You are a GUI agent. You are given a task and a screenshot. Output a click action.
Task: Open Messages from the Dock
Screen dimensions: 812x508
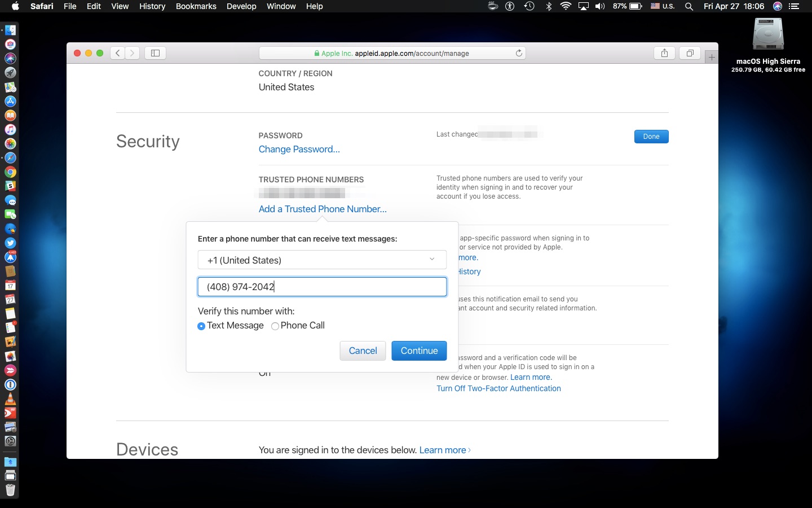click(10, 200)
